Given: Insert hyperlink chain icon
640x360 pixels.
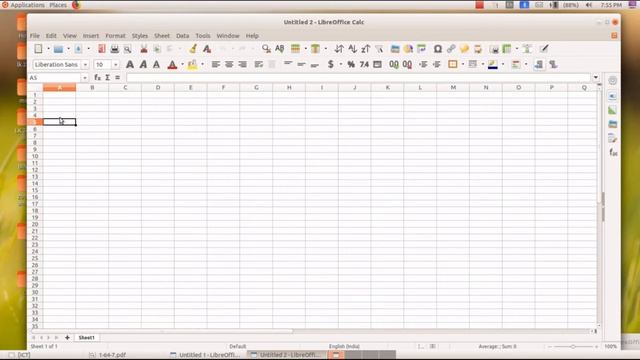Looking at the screenshot, I should click(451, 49).
